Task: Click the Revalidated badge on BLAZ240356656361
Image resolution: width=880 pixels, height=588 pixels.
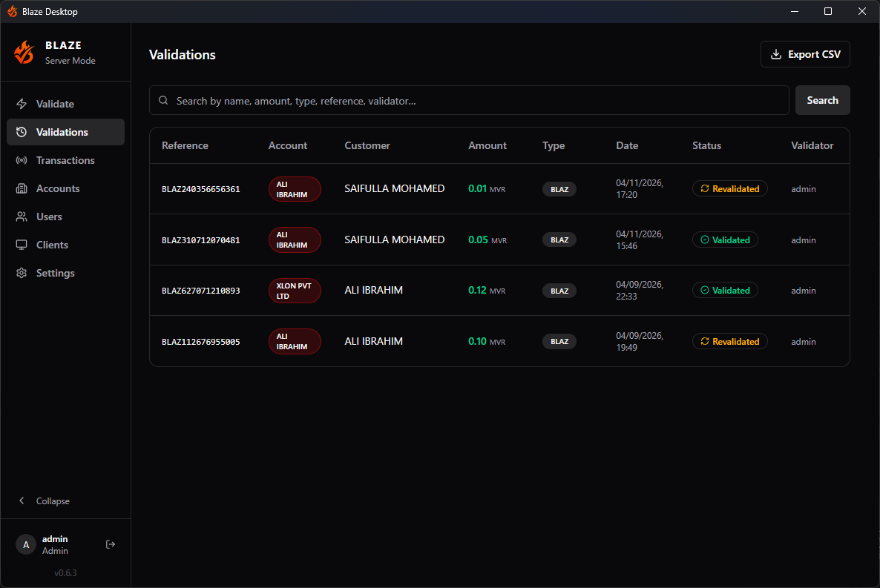Action: [x=729, y=188]
